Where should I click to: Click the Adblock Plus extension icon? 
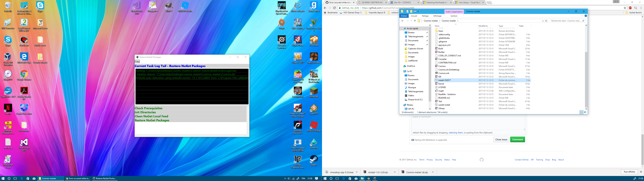point(630,8)
